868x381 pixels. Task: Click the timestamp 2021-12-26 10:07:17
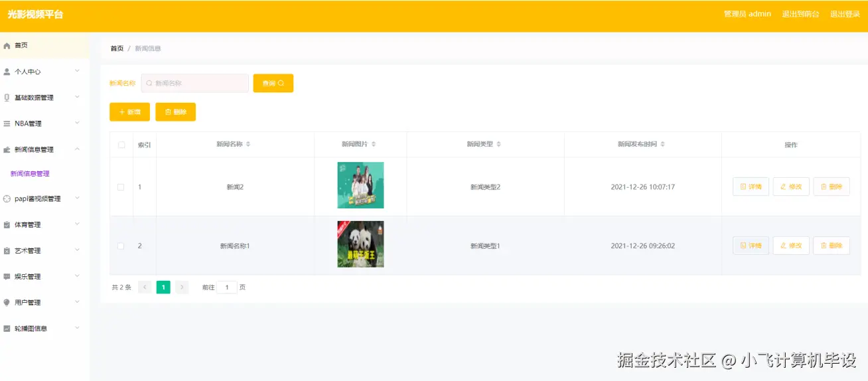[x=643, y=187]
